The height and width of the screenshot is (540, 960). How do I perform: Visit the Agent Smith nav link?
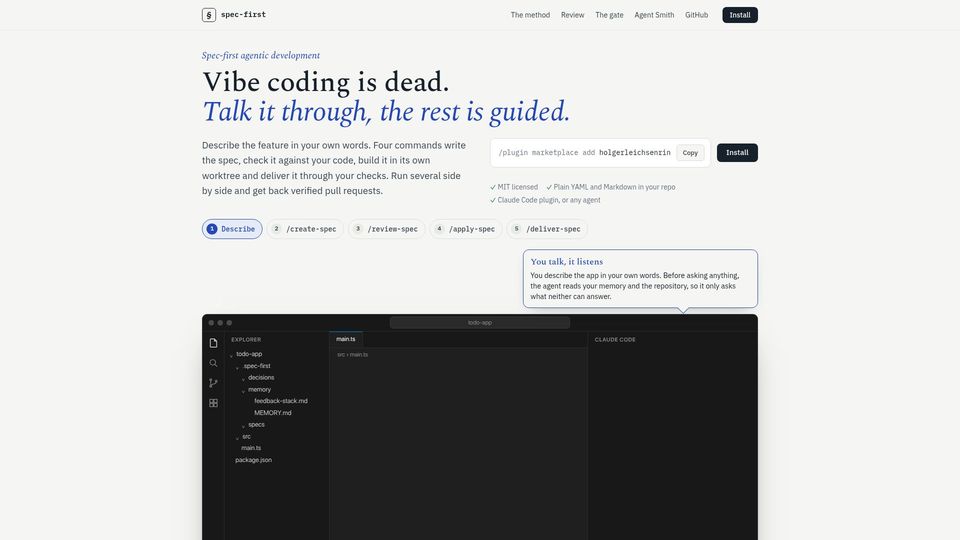coord(654,15)
